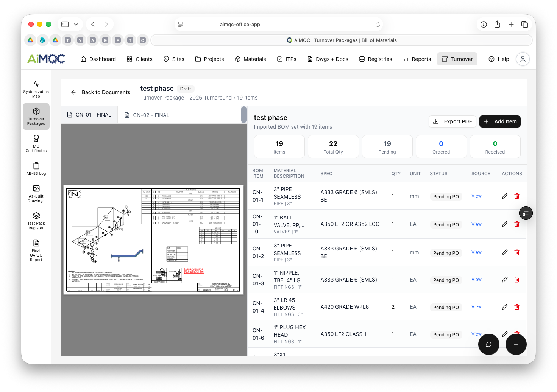Click the document panel vertical scrollbar
The width and height of the screenshot is (557, 392).
(244, 115)
